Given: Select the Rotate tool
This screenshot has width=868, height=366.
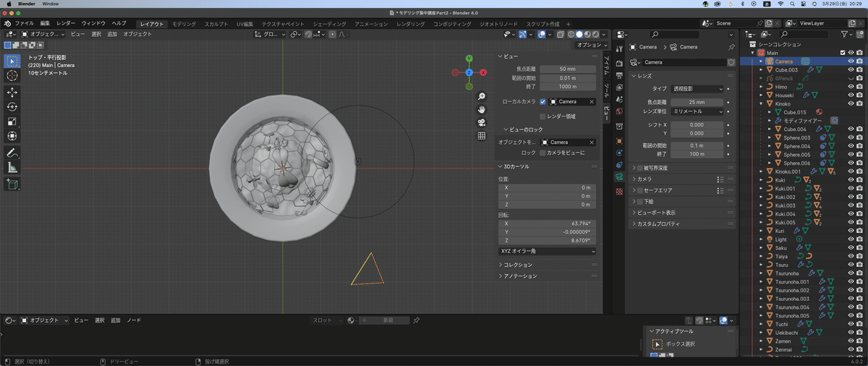Looking at the screenshot, I should click(x=12, y=107).
